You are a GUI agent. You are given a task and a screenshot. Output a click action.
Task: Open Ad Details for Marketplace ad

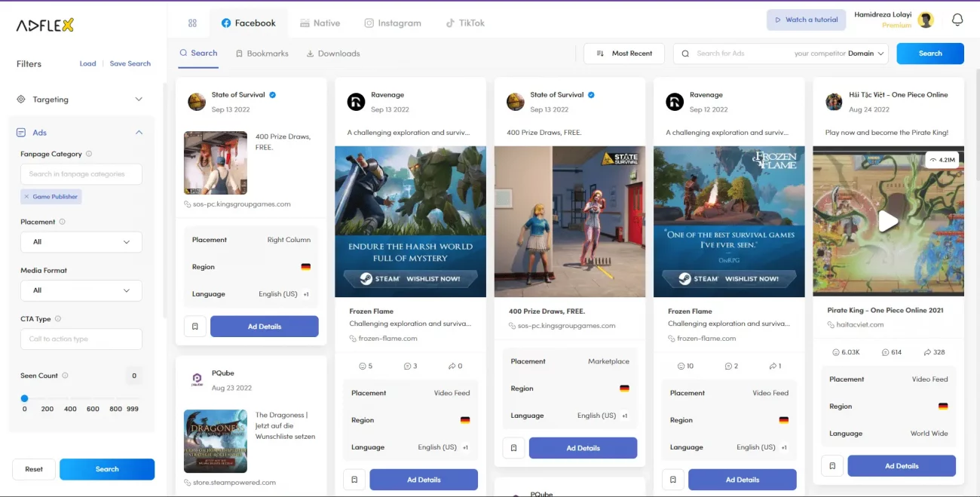(583, 448)
